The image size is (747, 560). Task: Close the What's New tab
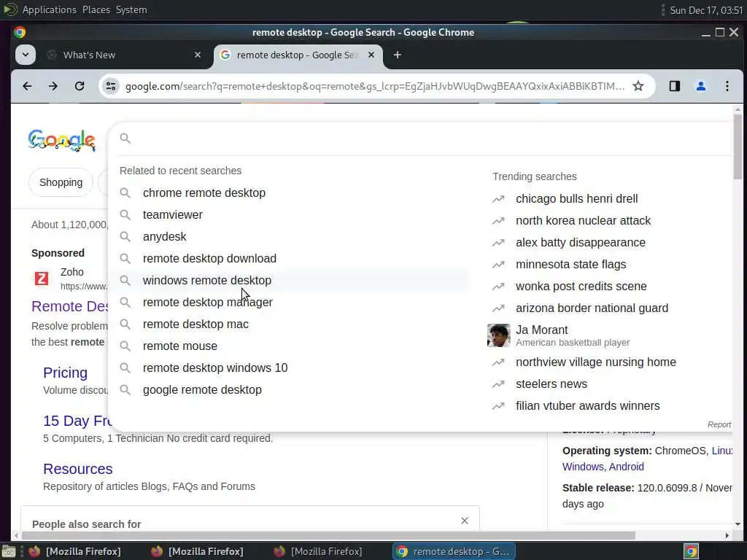[198, 55]
